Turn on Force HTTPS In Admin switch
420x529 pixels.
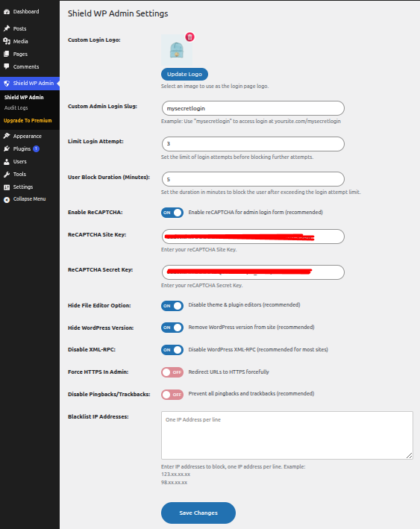coord(172,372)
